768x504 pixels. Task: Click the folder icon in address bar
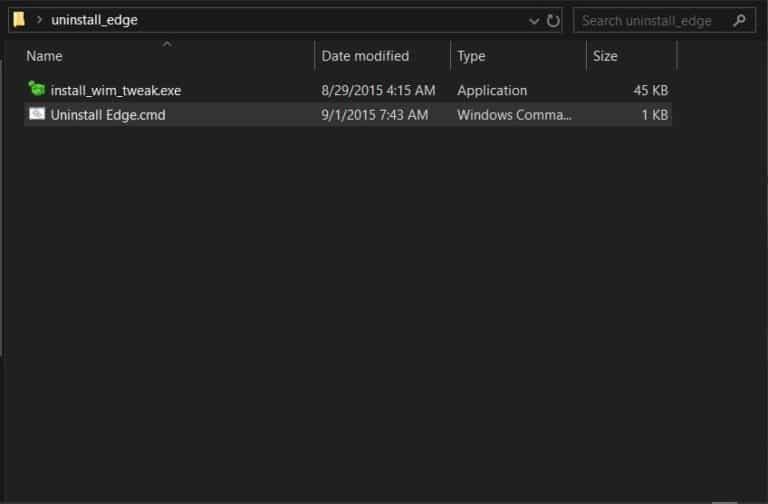pos(19,20)
